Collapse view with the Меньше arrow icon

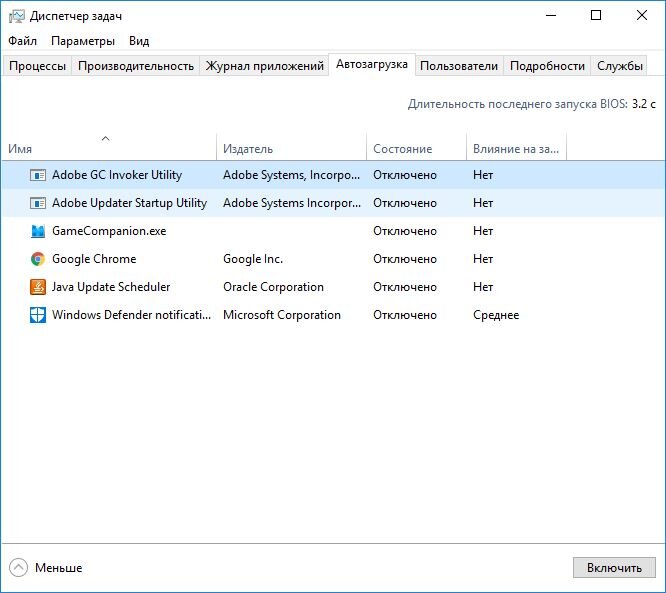(18, 568)
